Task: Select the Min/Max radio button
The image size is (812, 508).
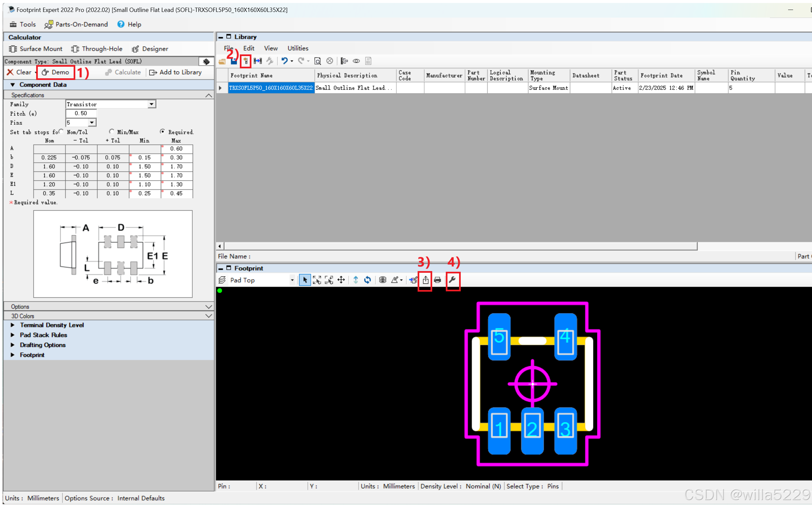Action: pos(111,131)
